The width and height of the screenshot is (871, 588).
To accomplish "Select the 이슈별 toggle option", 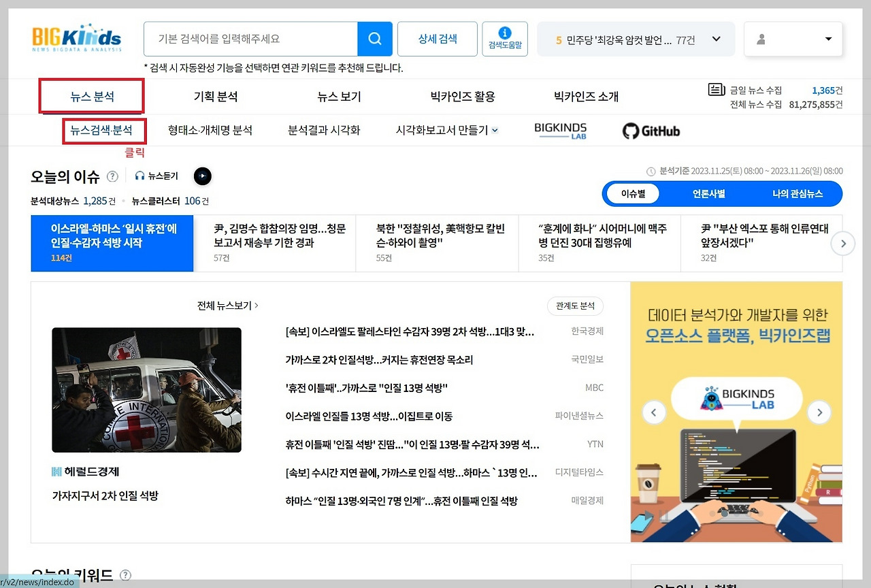I will point(633,193).
